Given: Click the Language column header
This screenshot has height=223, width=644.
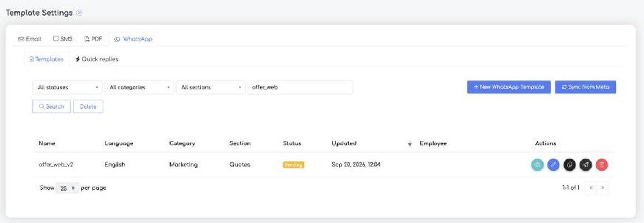Looking at the screenshot, I should tap(119, 143).
